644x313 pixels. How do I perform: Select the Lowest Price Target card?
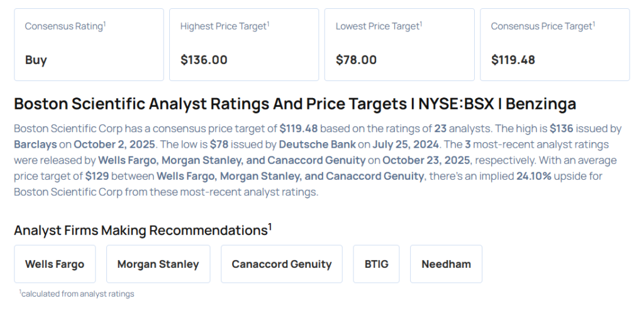tap(399, 45)
